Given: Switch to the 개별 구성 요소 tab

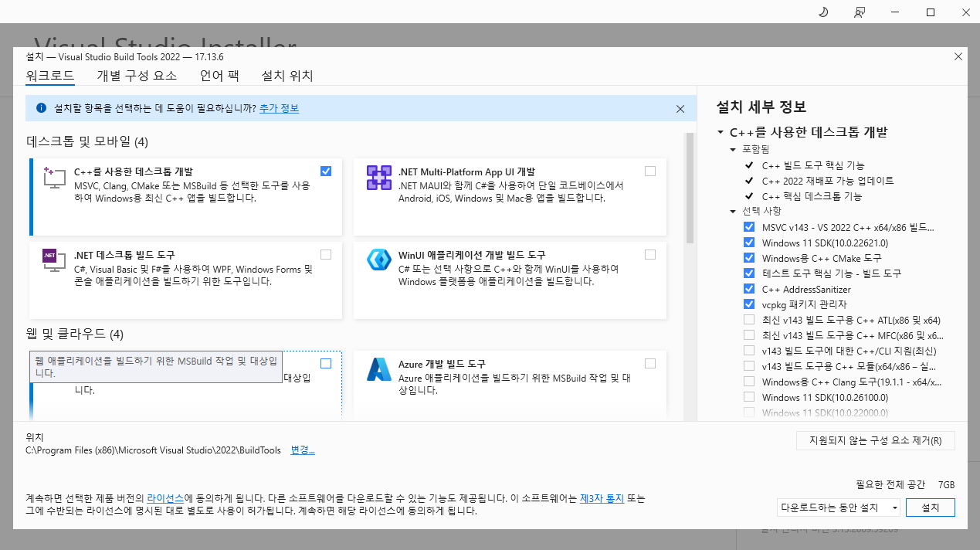Looking at the screenshot, I should [x=137, y=76].
